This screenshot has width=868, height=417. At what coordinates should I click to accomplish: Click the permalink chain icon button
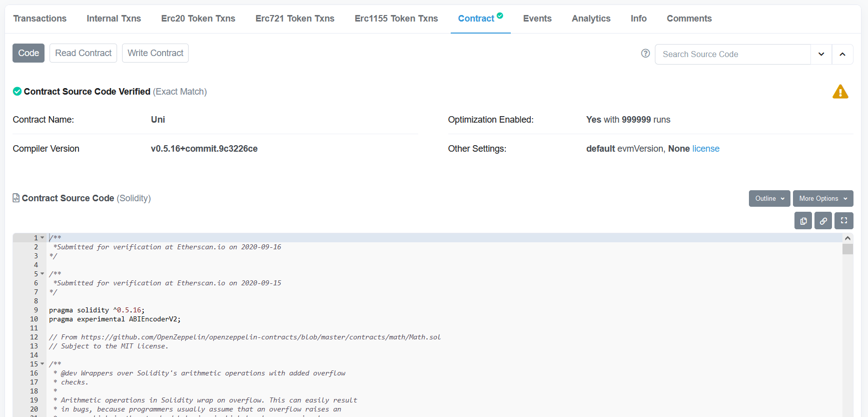tap(823, 221)
